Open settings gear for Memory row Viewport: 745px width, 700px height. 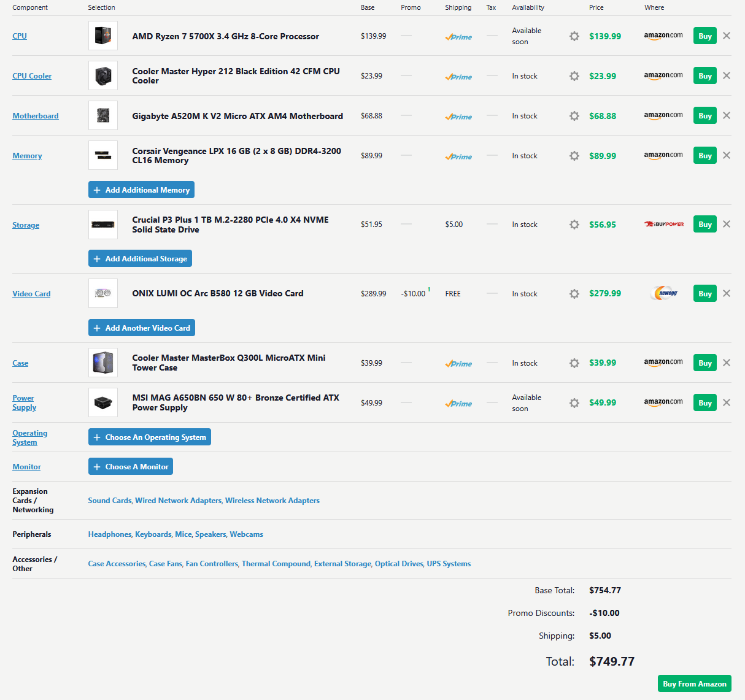574,156
